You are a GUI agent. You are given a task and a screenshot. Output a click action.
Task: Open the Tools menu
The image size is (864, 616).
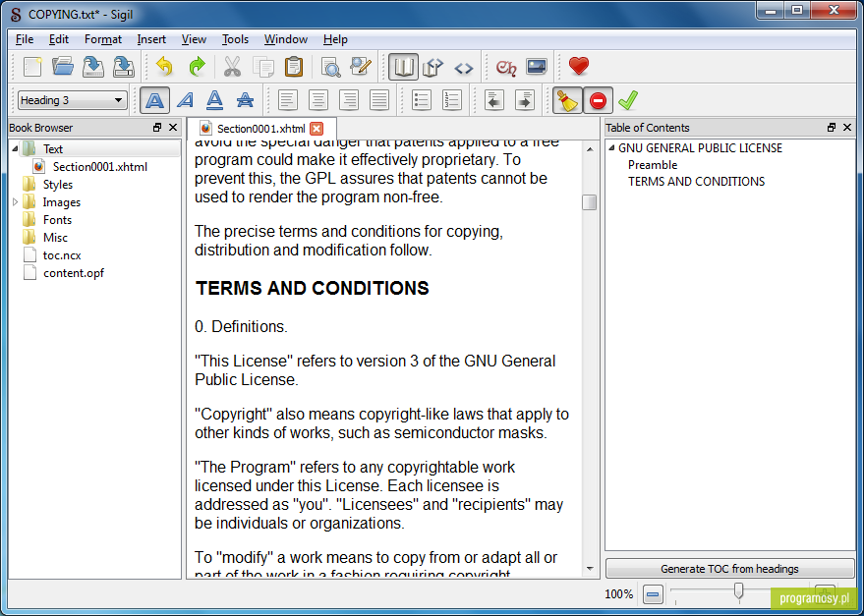point(235,39)
